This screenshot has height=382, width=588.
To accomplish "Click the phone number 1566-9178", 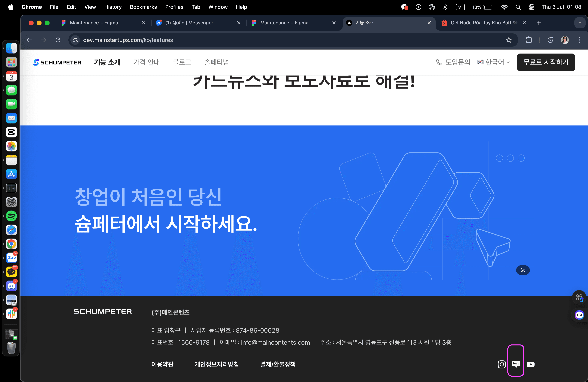I will point(194,342).
